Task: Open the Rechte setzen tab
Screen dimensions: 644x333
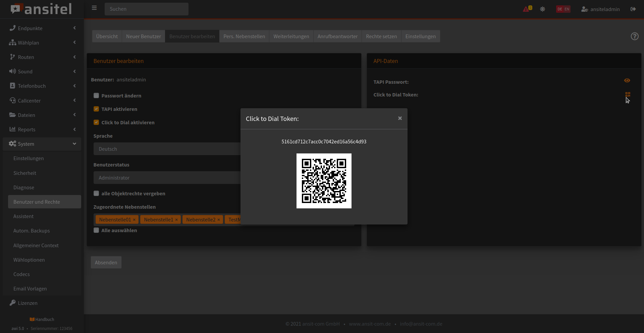Action: point(381,37)
